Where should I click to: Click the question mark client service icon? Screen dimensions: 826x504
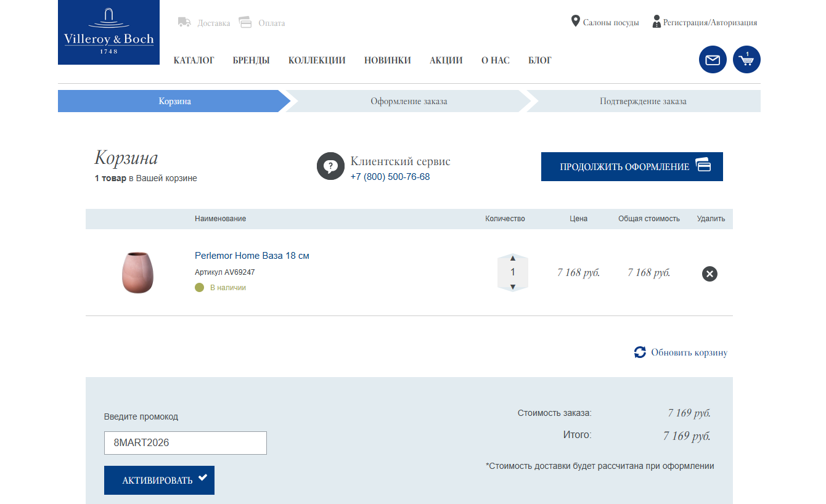[x=331, y=166]
